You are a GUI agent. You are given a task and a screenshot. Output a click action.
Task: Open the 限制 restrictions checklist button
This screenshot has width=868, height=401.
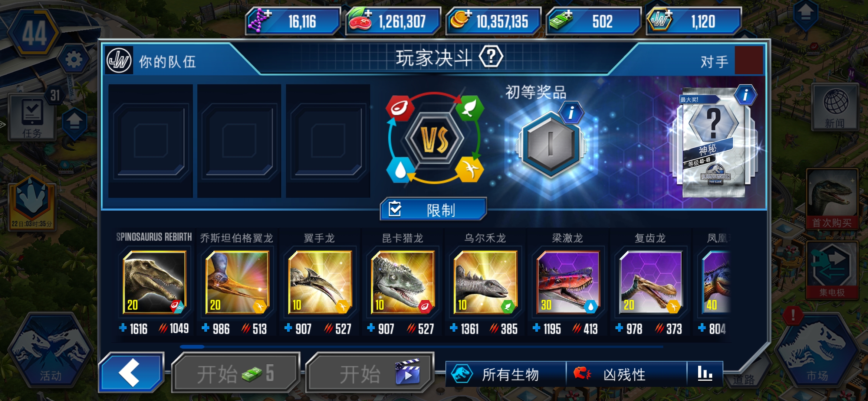point(433,209)
